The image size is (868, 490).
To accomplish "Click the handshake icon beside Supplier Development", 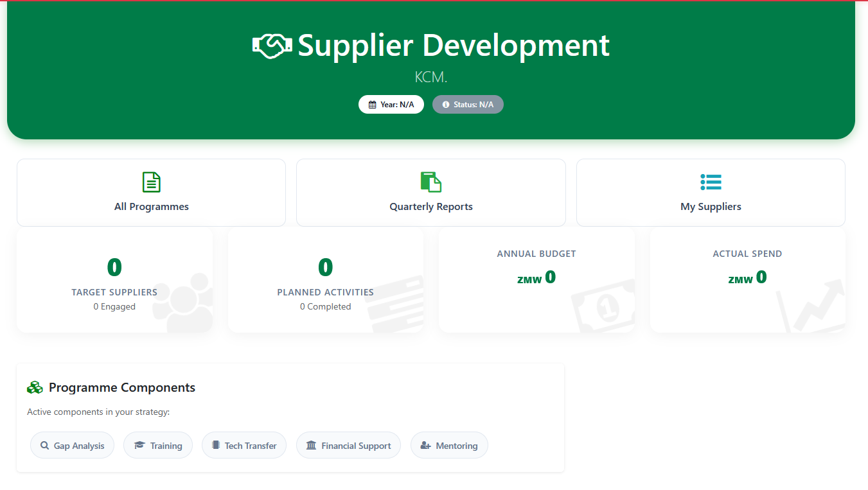I will (x=271, y=46).
